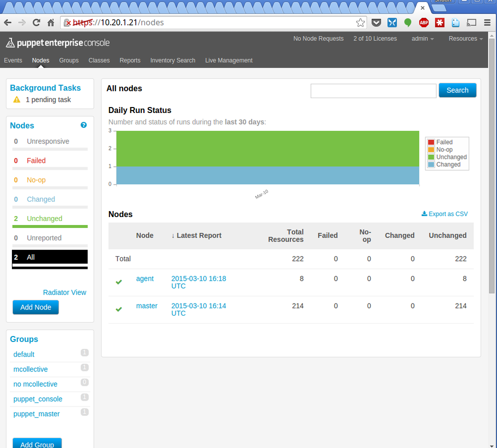Sort by Latest Report column
Screen dimensions: 497x448
(196, 235)
